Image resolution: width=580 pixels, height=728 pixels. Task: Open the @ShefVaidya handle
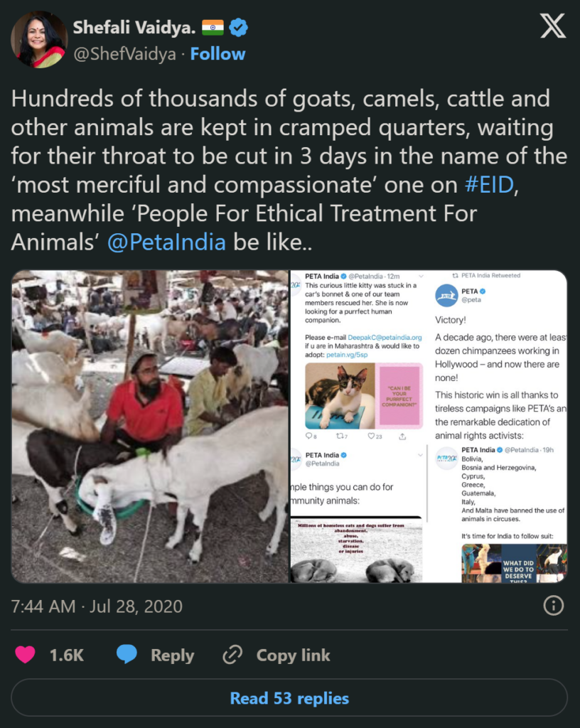(x=124, y=54)
